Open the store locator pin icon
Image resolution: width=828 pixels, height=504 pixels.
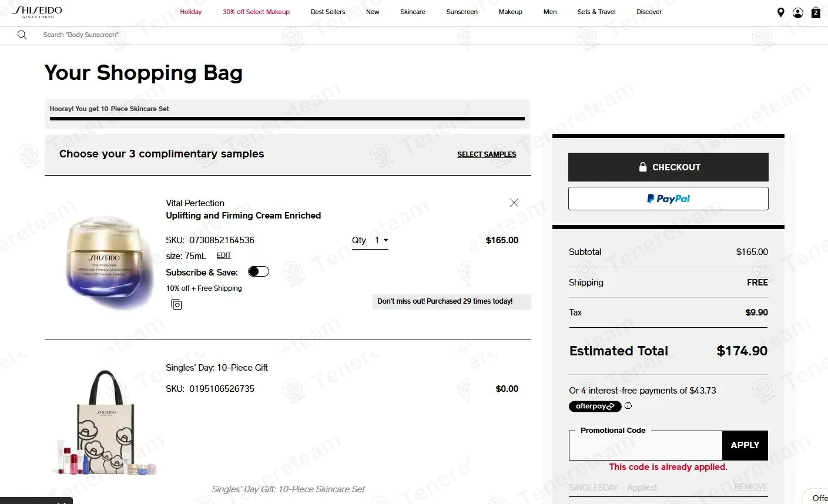(x=780, y=12)
